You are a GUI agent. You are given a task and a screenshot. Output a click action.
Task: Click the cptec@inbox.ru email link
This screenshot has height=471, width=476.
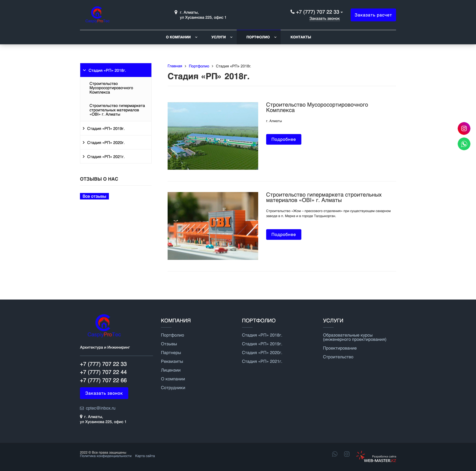[101, 408]
